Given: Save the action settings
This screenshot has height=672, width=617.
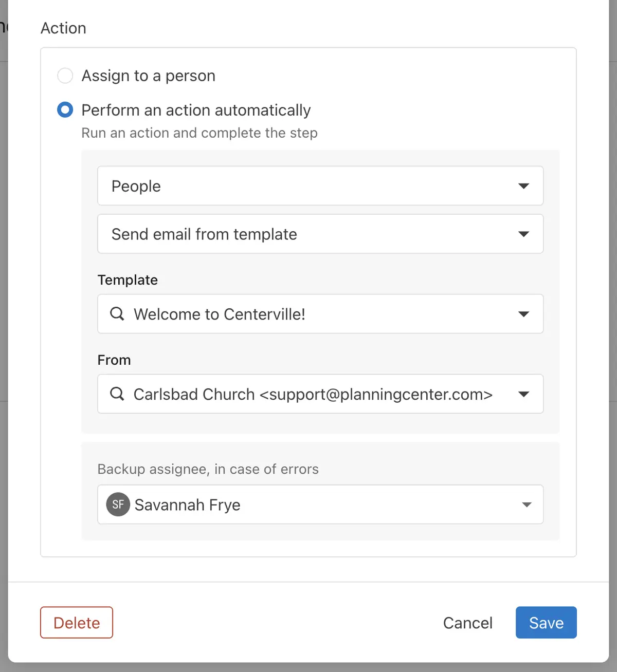Looking at the screenshot, I should [546, 623].
